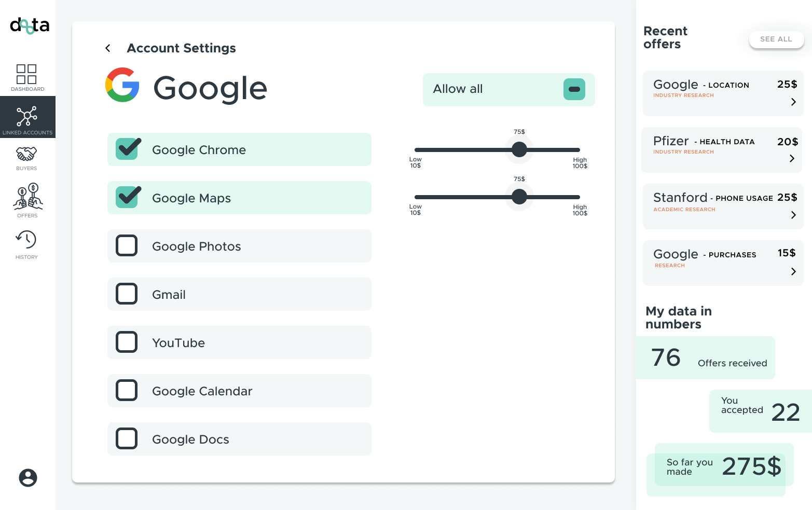Go to the Buyers page

tap(26, 158)
